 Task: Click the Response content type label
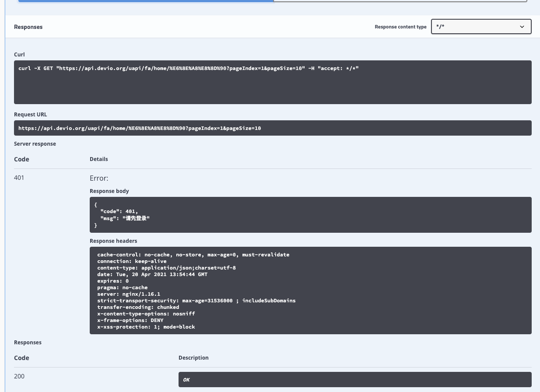click(400, 27)
